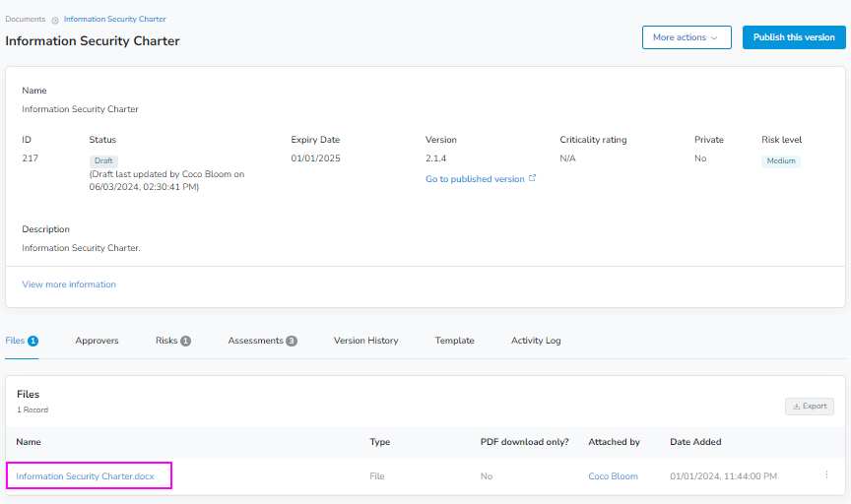
Task: Click the Draft status badge
Action: coord(103,160)
